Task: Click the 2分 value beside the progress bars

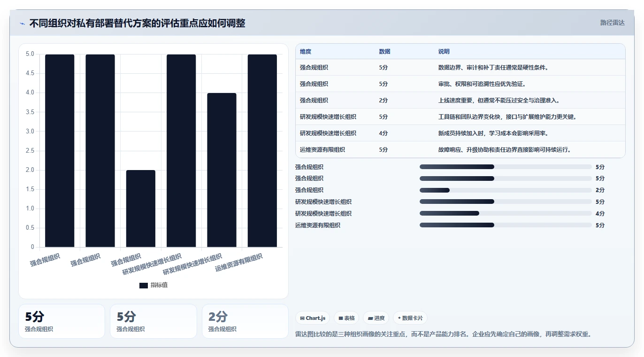Action: tap(600, 190)
